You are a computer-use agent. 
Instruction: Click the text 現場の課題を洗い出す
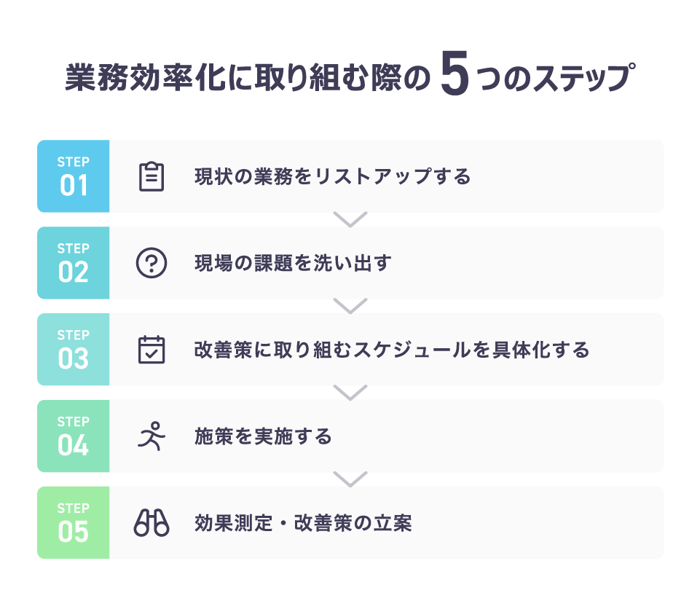293,263
